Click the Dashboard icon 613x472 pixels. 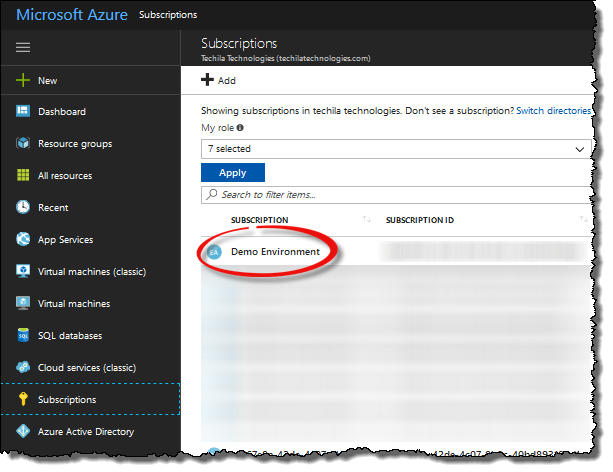pyautogui.click(x=23, y=111)
